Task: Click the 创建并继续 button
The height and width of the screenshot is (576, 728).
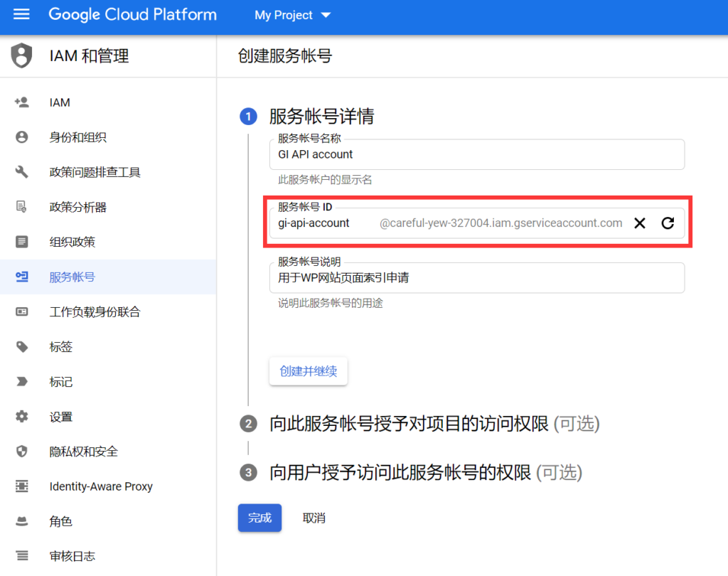Action: [x=308, y=371]
